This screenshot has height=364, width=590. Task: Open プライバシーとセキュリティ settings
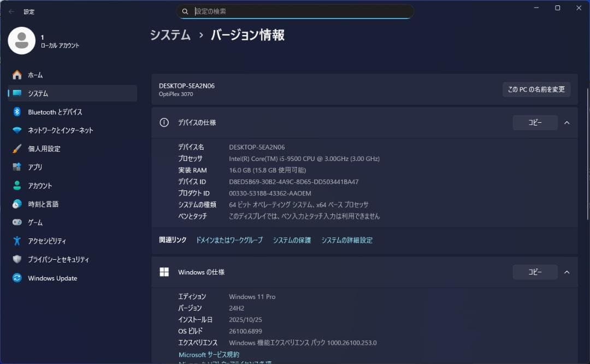60,259
